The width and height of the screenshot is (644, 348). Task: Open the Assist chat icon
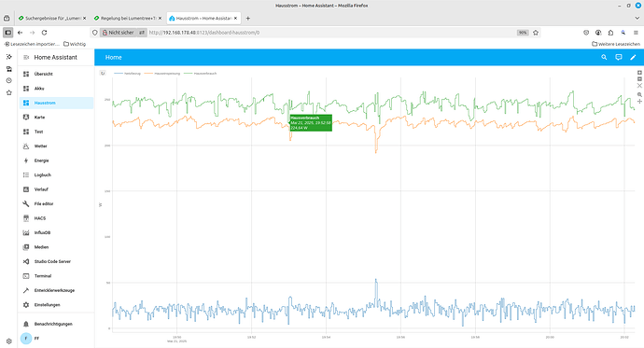619,58
